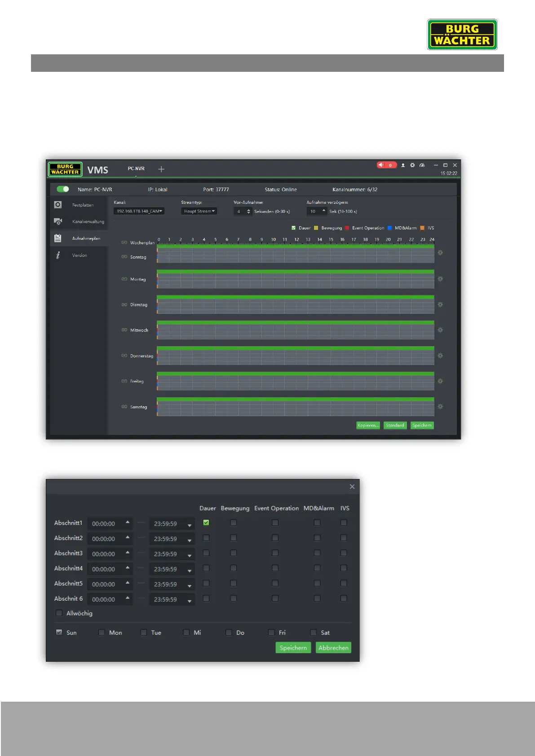Click the gear icon for Sonntag row
The height and width of the screenshot is (756, 535).
click(x=440, y=253)
